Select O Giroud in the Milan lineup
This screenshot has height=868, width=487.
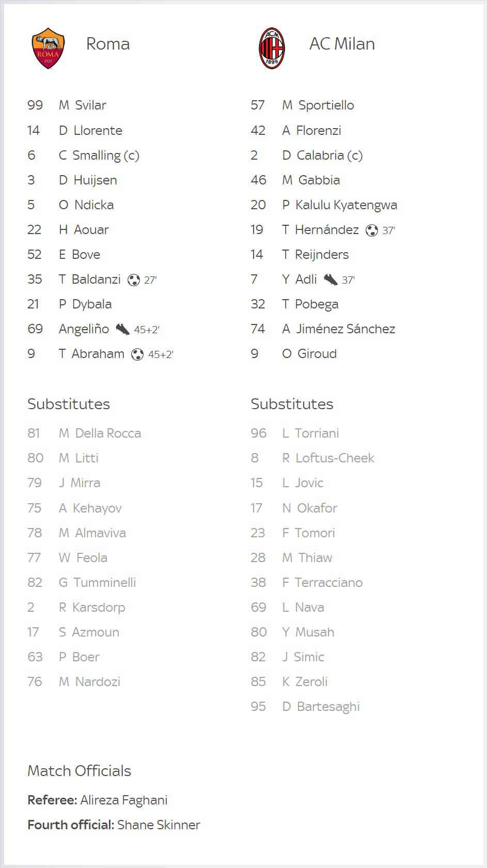coord(309,354)
